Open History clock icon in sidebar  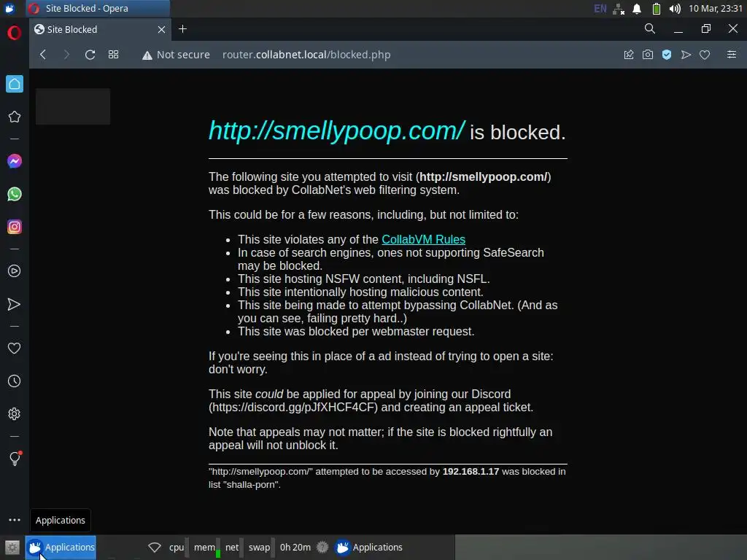(x=15, y=381)
